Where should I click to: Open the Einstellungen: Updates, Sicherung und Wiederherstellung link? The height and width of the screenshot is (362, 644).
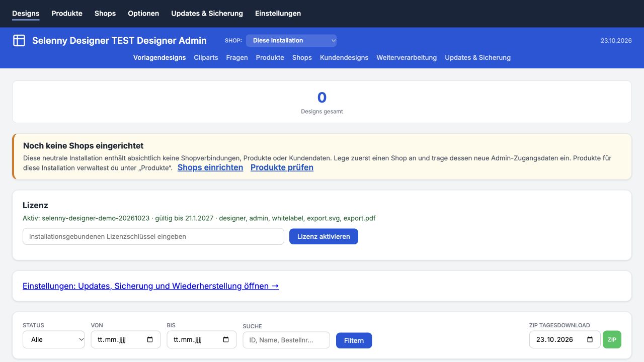click(151, 286)
